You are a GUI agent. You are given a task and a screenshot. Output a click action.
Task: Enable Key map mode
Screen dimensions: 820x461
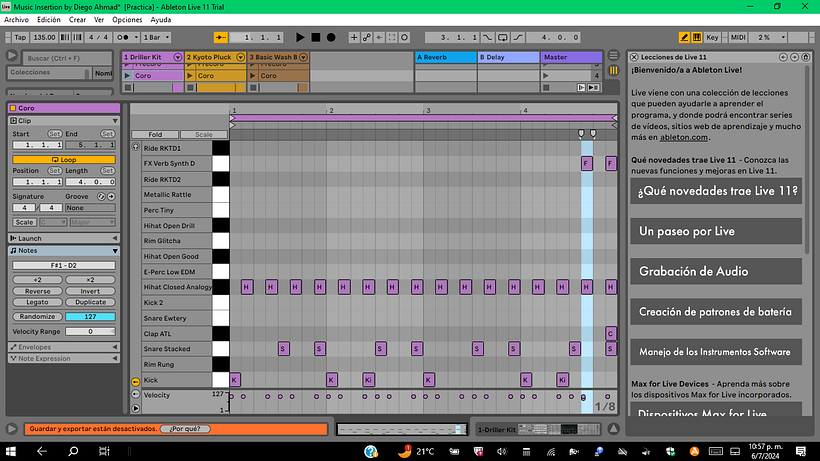pyautogui.click(x=712, y=37)
